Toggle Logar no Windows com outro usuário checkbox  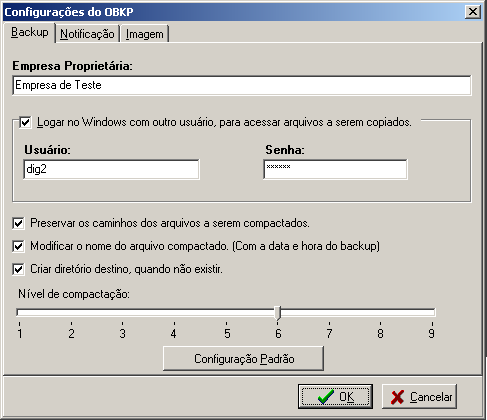coord(25,122)
